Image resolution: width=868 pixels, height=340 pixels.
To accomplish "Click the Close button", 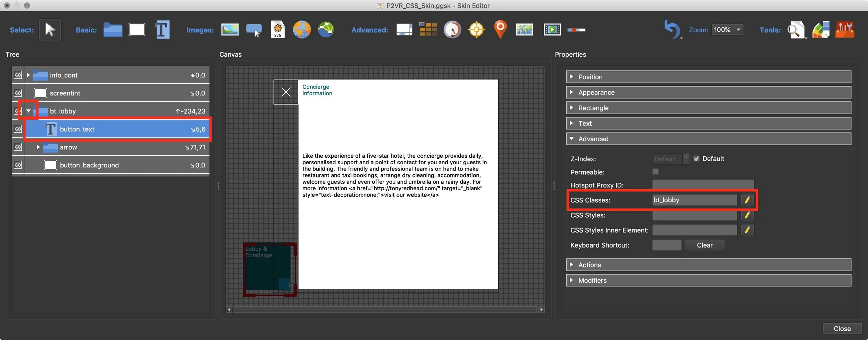I will tap(842, 329).
